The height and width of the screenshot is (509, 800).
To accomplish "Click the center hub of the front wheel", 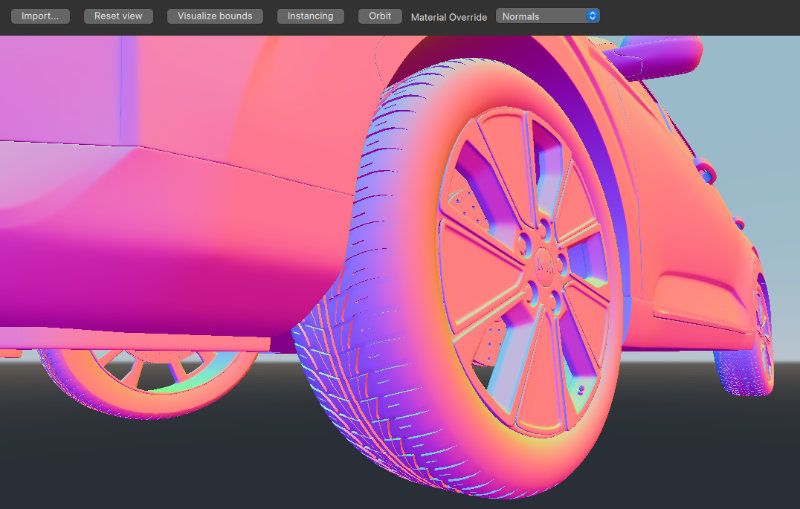I will click(541, 260).
